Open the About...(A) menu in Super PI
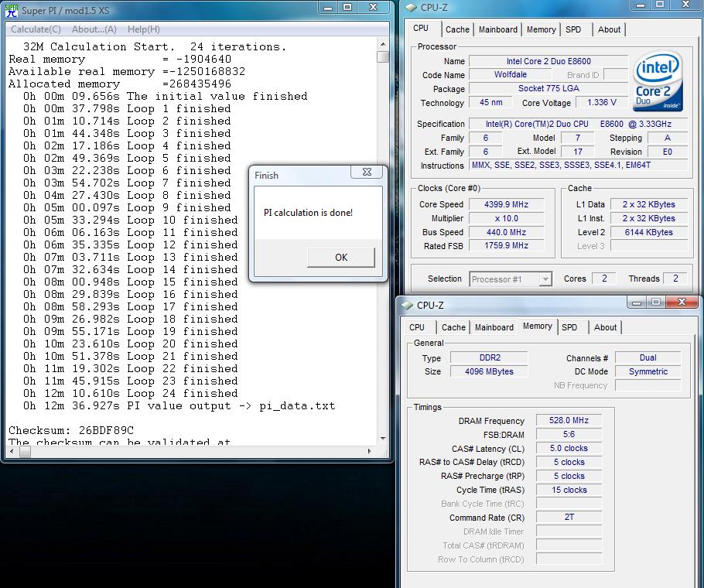Image resolution: width=704 pixels, height=588 pixels. click(94, 29)
